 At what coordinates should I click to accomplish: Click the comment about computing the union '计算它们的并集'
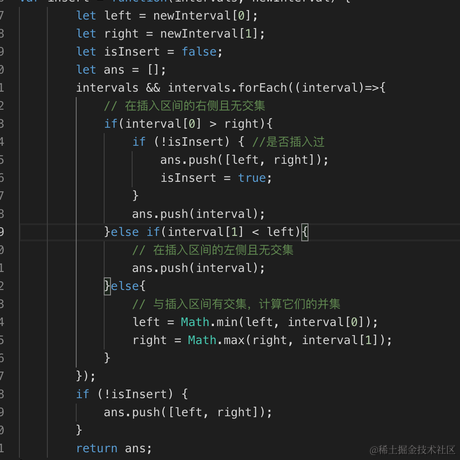click(x=299, y=304)
